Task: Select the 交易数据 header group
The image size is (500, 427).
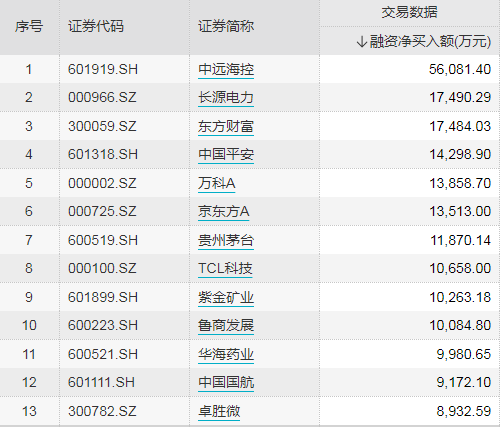Action: (409, 13)
